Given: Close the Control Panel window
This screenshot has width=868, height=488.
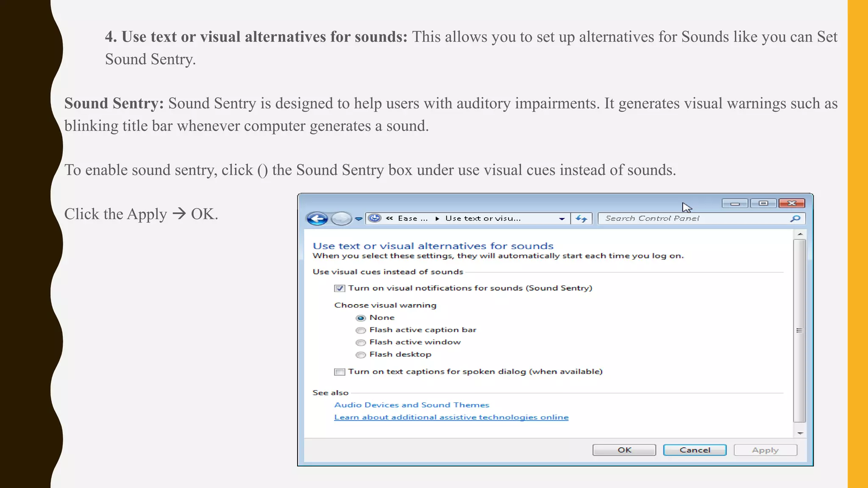Looking at the screenshot, I should tap(792, 204).
